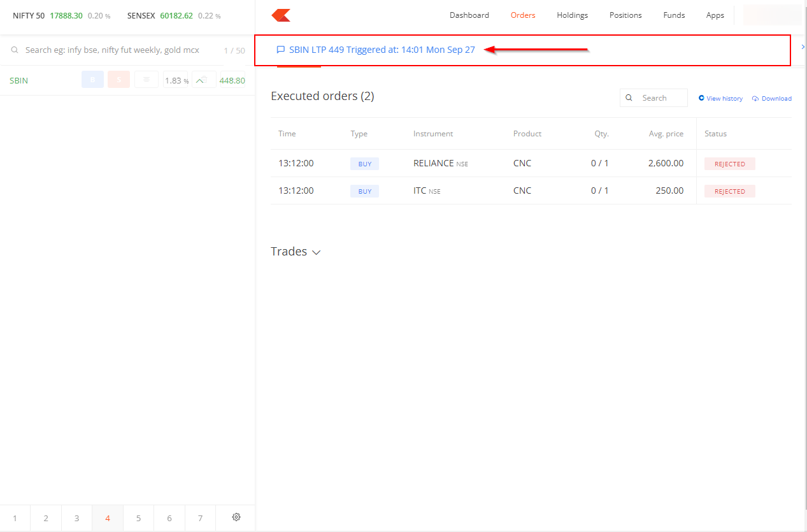807x532 pixels.
Task: Sort orders by Time column header
Action: click(x=287, y=134)
